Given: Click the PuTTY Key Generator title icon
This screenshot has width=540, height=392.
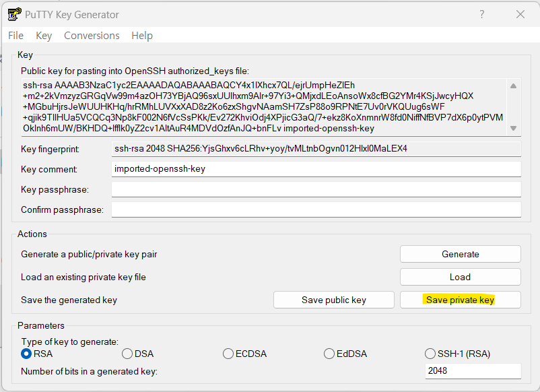Looking at the screenshot, I should pyautogui.click(x=14, y=14).
